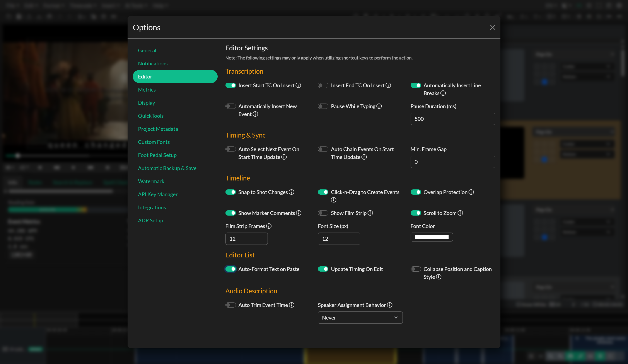Click the Film Strip Frames input field
This screenshot has width=628, height=364.
point(246,239)
